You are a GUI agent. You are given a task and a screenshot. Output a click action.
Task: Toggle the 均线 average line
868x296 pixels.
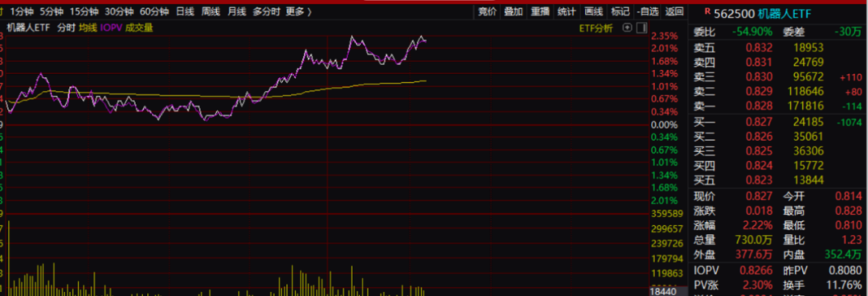(x=88, y=27)
